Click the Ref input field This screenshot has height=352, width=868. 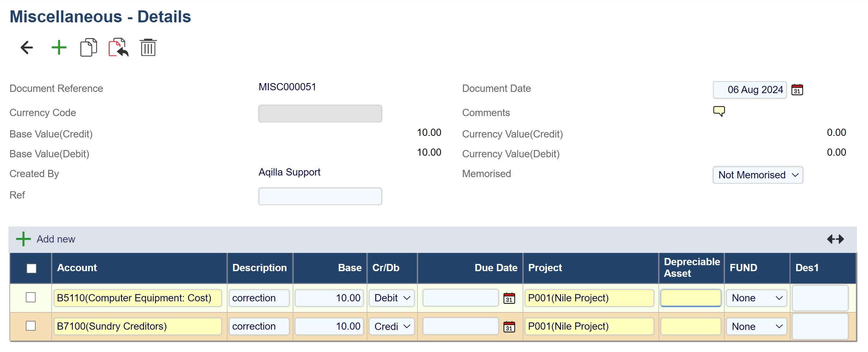click(x=320, y=196)
